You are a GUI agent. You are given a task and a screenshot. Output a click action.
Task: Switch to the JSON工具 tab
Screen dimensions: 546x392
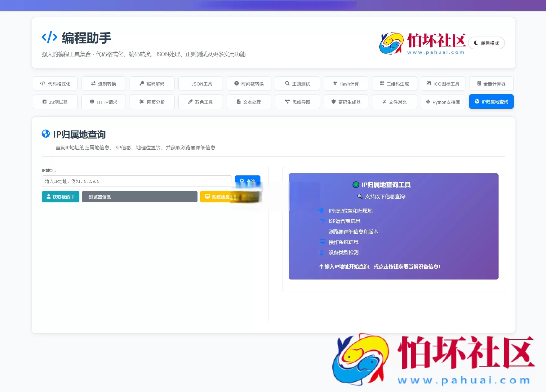click(x=200, y=83)
